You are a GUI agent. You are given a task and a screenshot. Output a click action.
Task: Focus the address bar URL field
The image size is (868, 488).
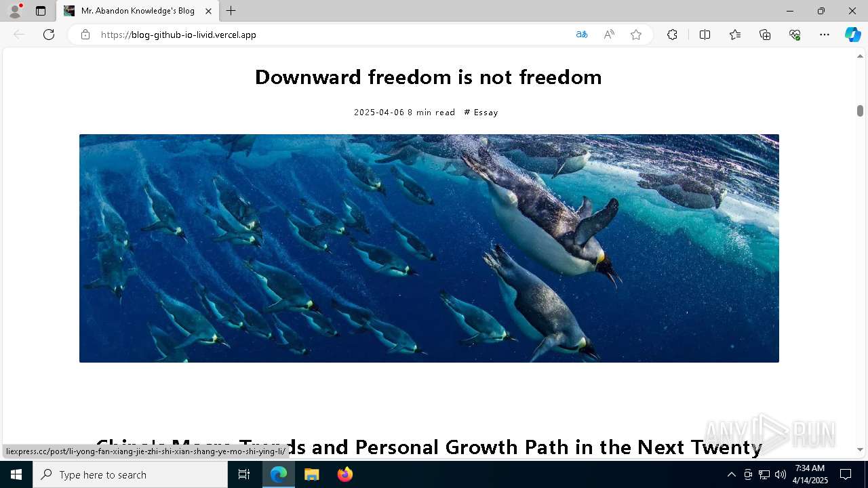point(332,35)
